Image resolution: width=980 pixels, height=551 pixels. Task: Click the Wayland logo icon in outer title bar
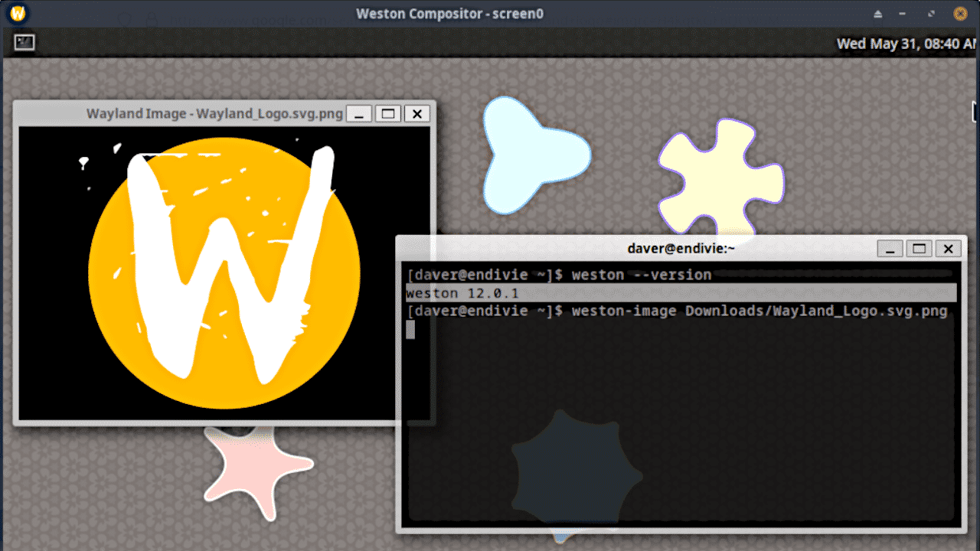coord(18,13)
